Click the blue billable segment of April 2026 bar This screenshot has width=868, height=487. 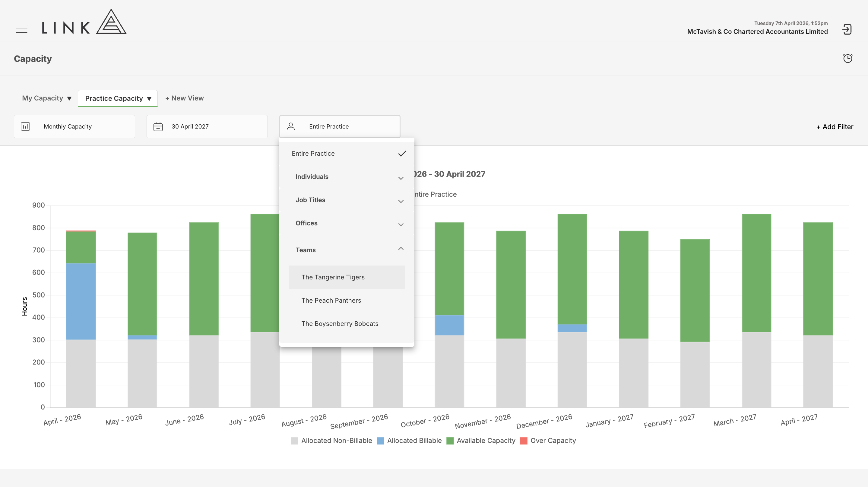[81, 301]
